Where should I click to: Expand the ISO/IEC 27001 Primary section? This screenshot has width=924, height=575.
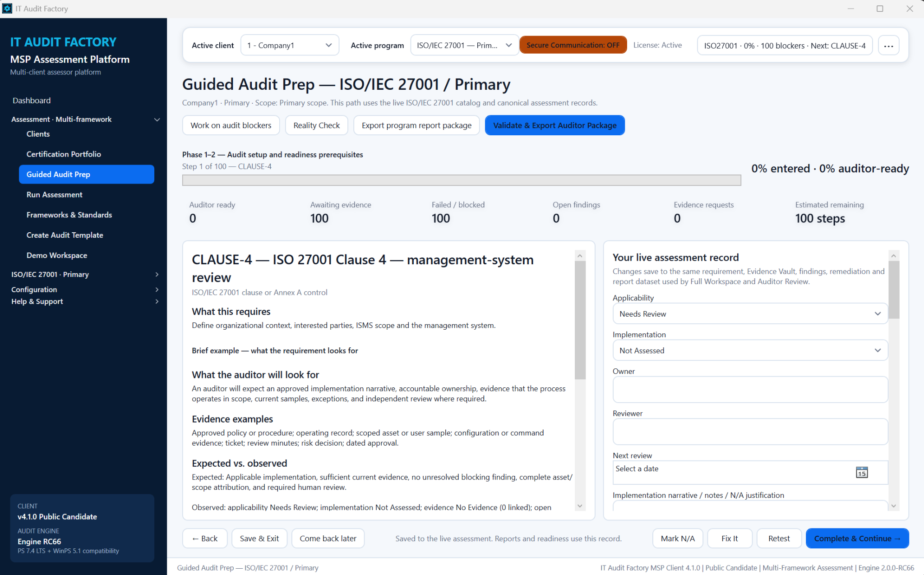point(86,274)
